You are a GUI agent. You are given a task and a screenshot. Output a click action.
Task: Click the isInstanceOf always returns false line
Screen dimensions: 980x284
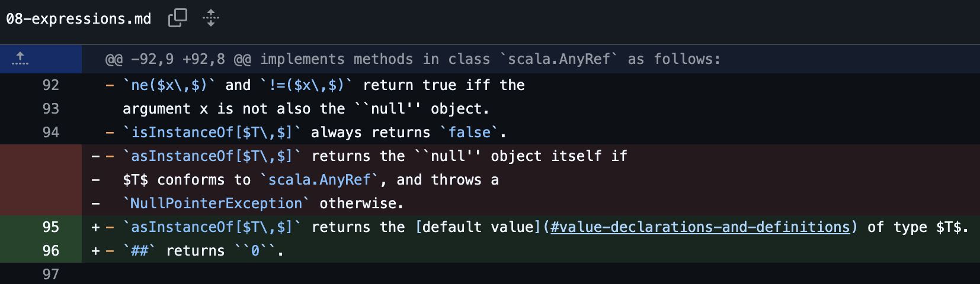click(x=314, y=133)
